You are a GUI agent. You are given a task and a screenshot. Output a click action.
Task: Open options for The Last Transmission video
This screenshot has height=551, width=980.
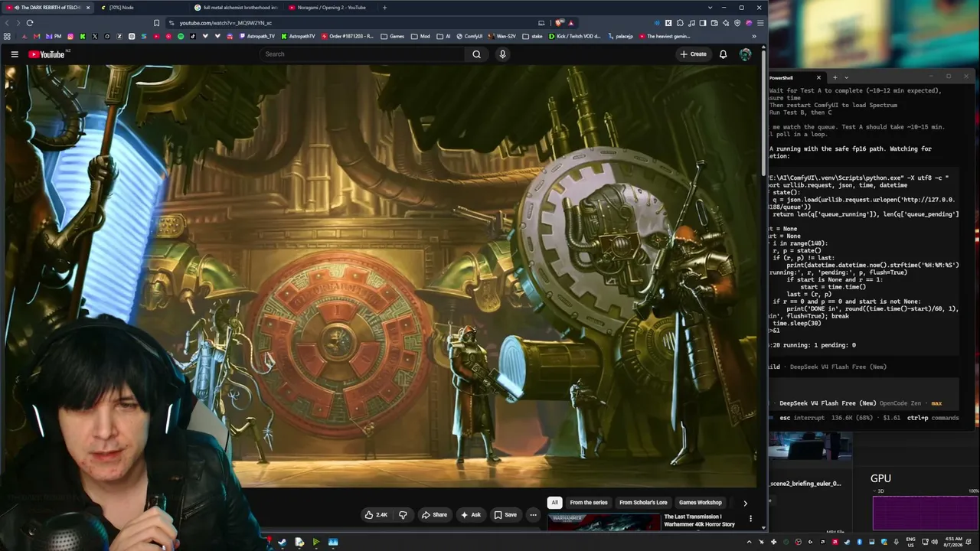coord(750,519)
